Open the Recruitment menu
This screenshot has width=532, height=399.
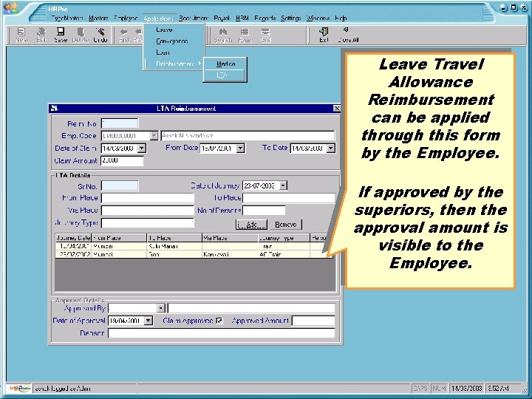coord(194,18)
